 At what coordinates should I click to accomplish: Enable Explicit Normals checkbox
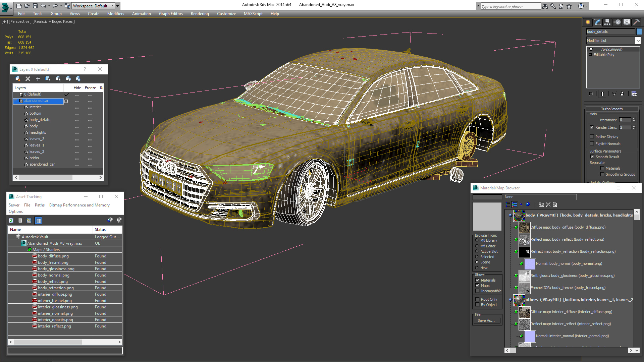point(592,144)
